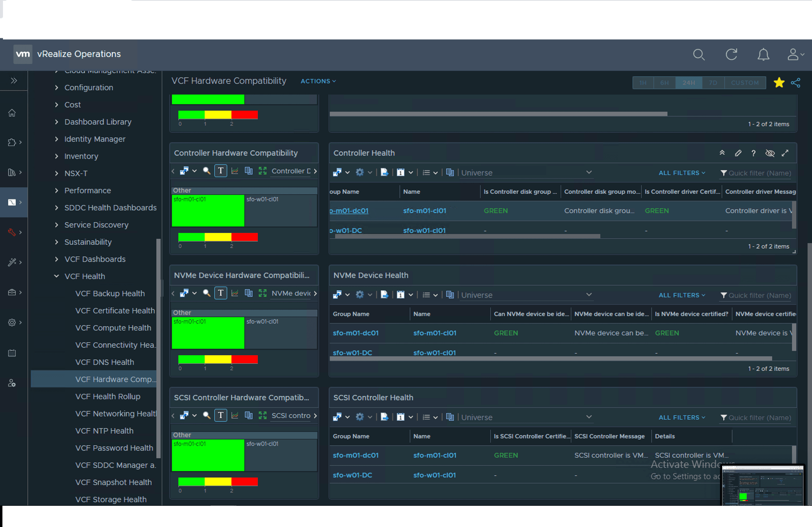Open VCF Password Health dashboard
Viewport: 812px width, 527px height.
click(x=114, y=448)
